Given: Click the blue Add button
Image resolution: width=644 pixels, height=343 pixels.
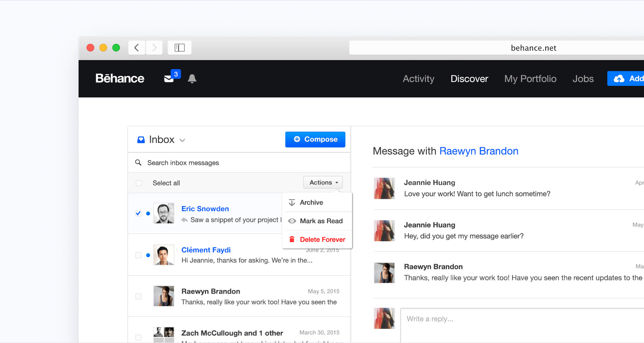Looking at the screenshot, I should pos(626,79).
